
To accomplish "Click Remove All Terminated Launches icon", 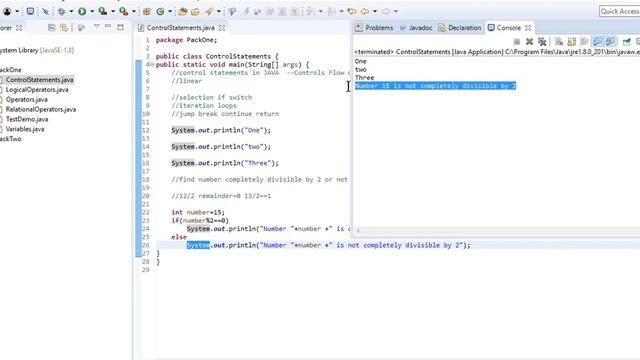I will [542, 41].
